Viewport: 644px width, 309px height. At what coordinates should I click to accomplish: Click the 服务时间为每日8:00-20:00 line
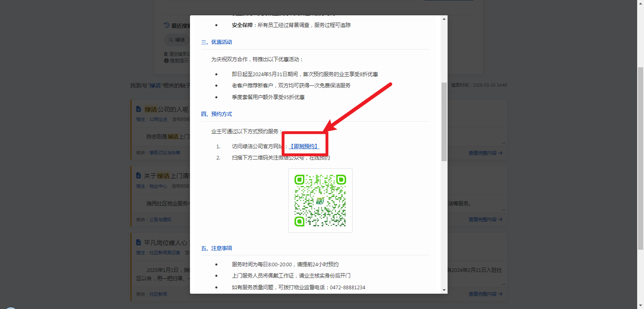(x=285, y=264)
